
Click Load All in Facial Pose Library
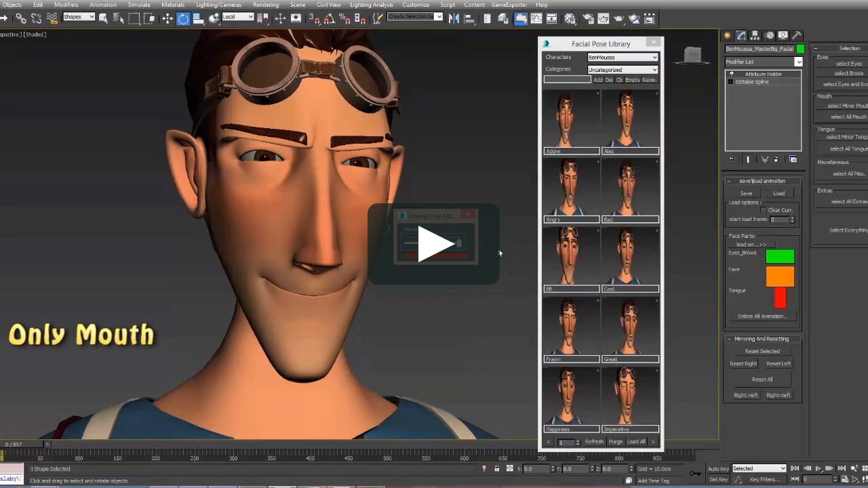point(636,442)
